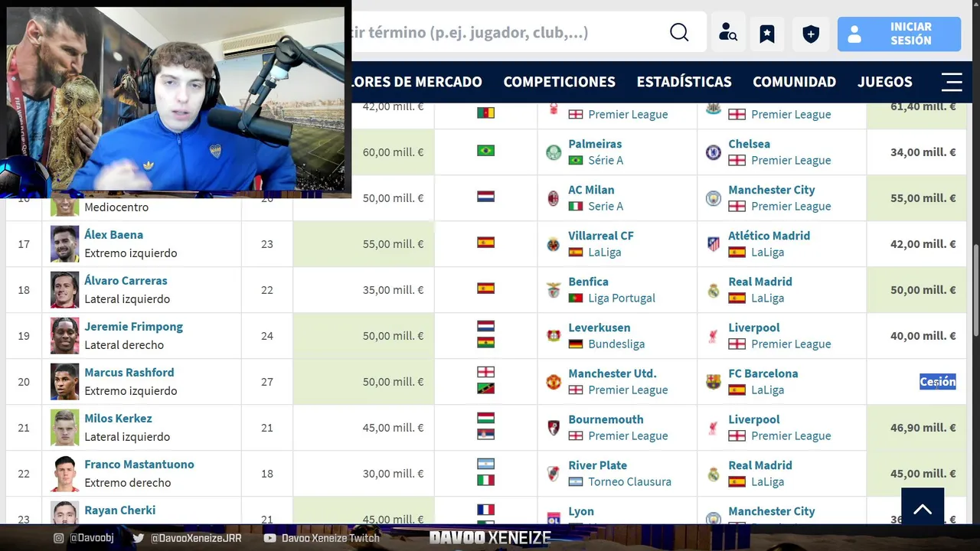Click the Benfica club crest icon

[x=553, y=290]
